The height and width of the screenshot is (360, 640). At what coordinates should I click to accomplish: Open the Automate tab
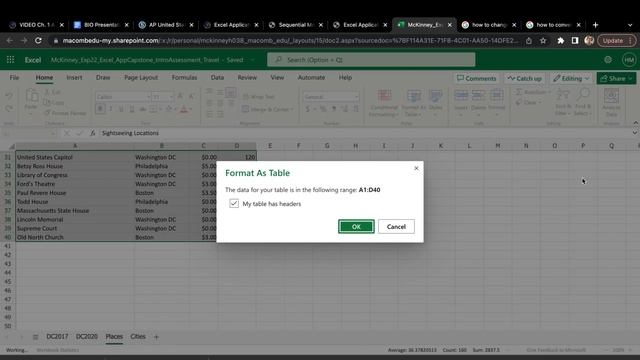pyautogui.click(x=311, y=78)
